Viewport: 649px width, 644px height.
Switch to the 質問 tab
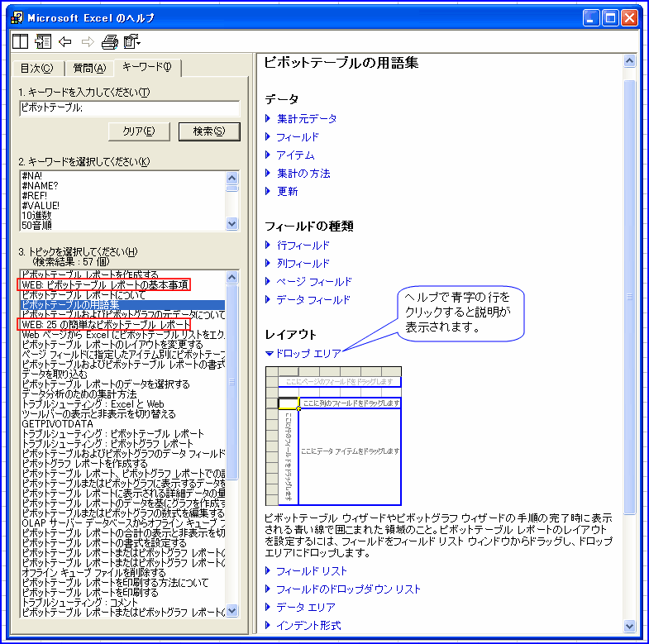coord(89,68)
